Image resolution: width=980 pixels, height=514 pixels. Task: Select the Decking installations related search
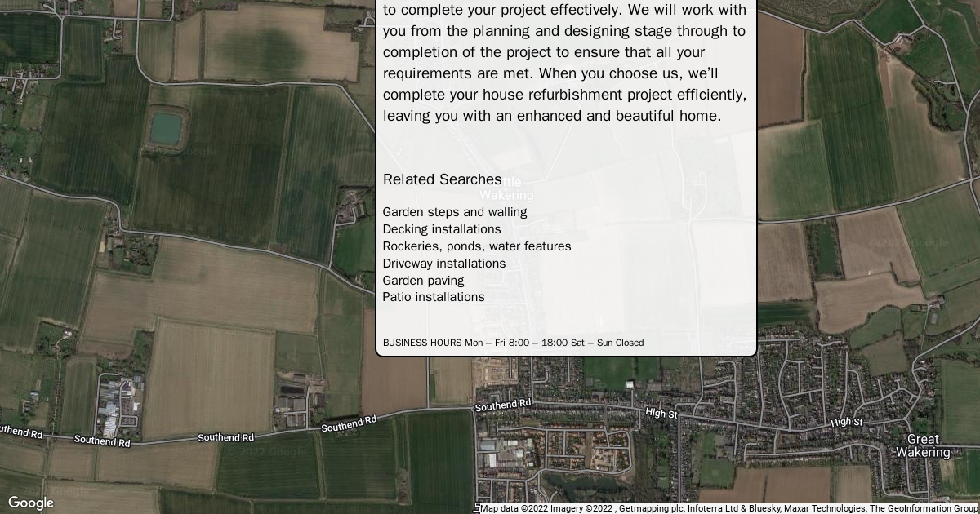click(x=442, y=229)
